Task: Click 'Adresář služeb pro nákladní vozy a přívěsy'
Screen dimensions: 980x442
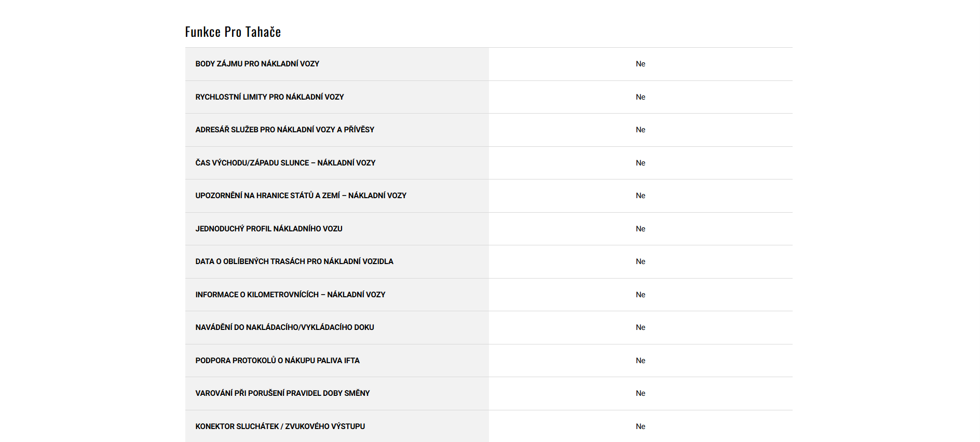Action: click(284, 130)
